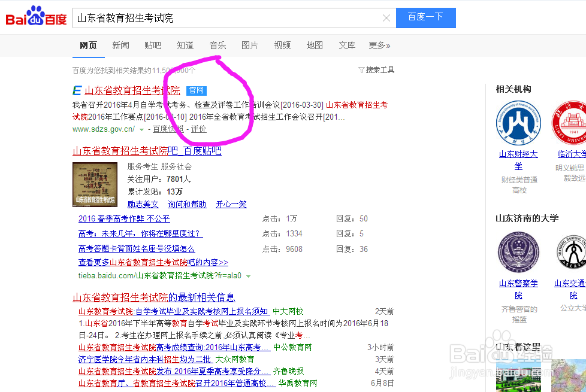Open the 询问和帮助 link
Image resolution: width=586 pixels, height=392 pixels.
coord(187,204)
